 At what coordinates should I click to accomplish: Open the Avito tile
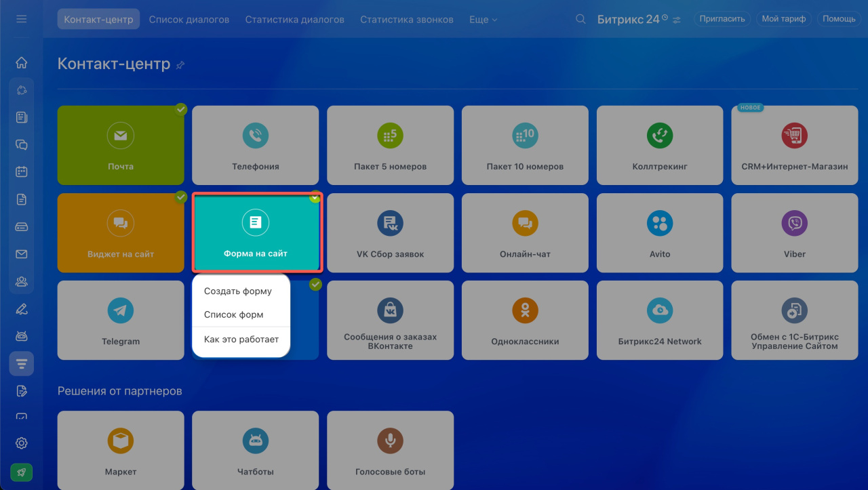tap(660, 233)
